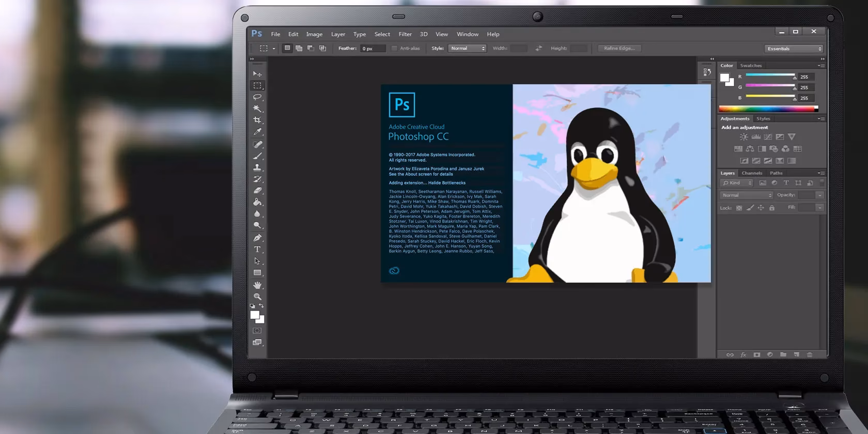This screenshot has width=868, height=434.
Task: Enable New selection mode in options bar
Action: (x=287, y=48)
